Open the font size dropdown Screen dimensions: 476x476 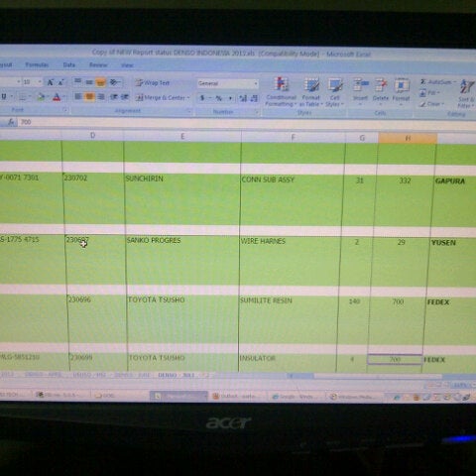(40, 81)
